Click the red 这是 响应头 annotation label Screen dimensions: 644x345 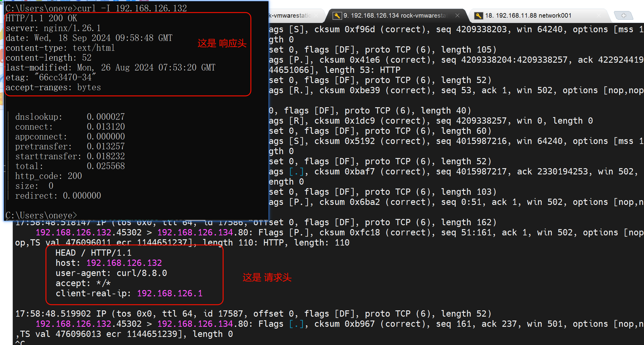(x=222, y=43)
